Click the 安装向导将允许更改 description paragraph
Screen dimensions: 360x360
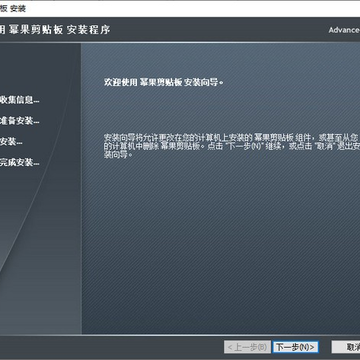[232, 146]
